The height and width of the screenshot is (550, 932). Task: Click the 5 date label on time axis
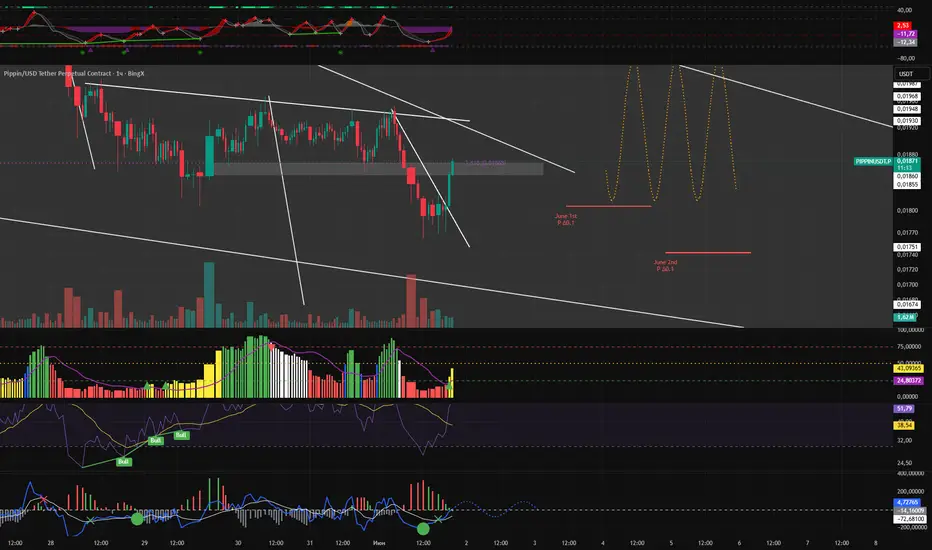pos(671,543)
